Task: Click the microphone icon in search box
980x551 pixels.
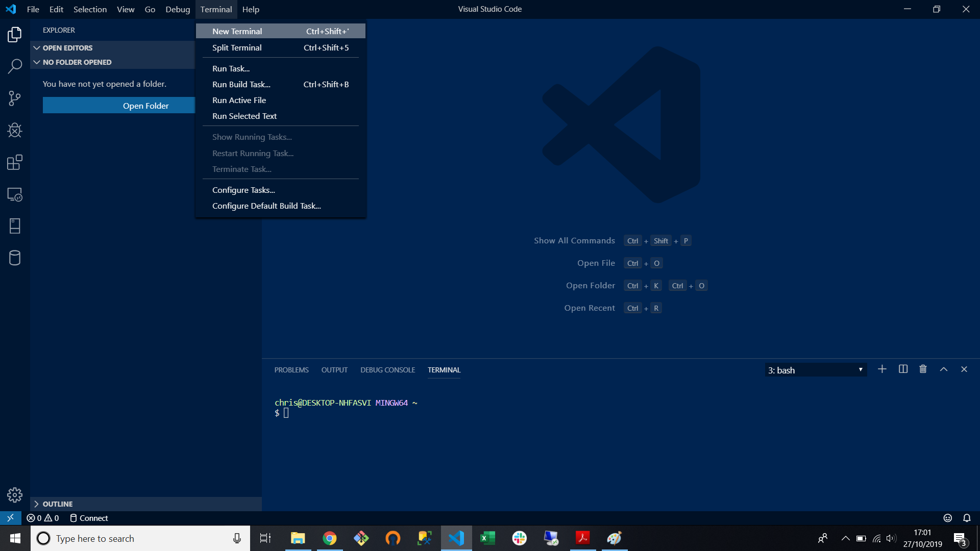Action: click(x=237, y=538)
